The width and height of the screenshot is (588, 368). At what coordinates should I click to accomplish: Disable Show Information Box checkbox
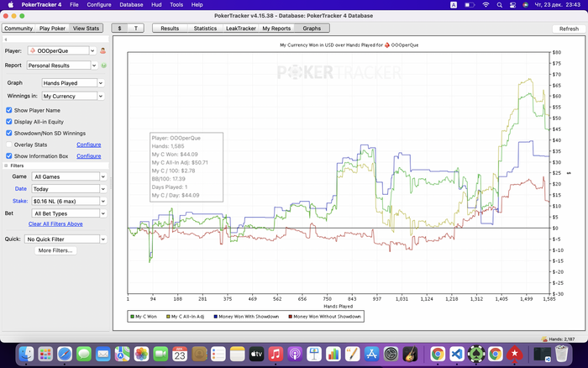coord(9,155)
